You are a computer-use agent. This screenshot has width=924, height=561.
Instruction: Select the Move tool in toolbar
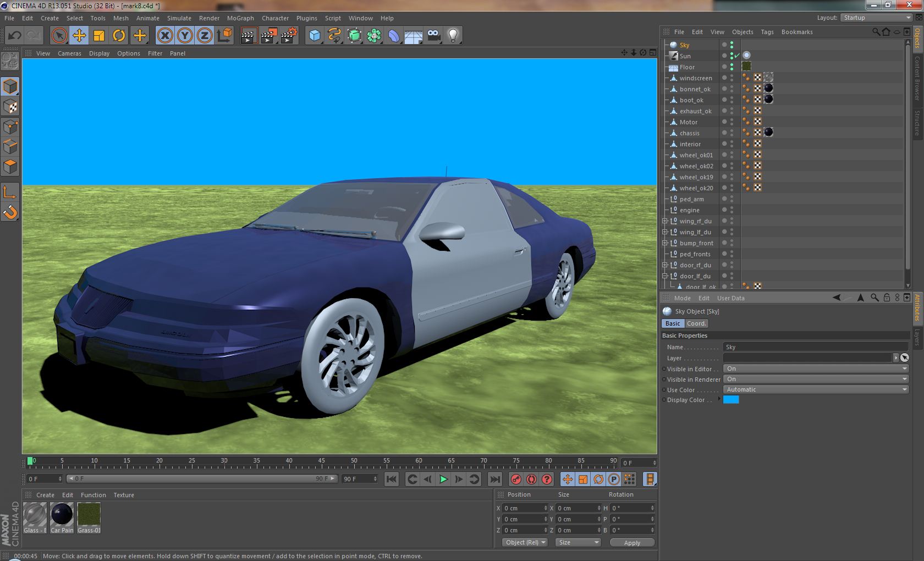[79, 36]
